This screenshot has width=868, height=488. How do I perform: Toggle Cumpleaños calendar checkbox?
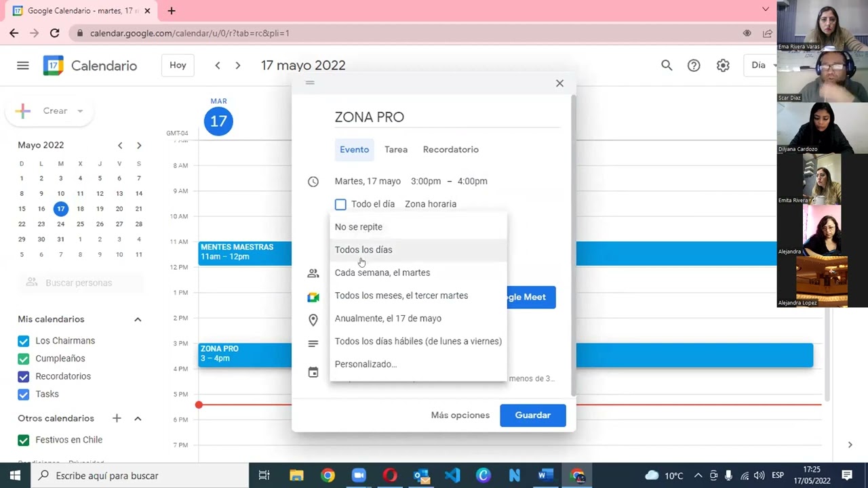(24, 359)
